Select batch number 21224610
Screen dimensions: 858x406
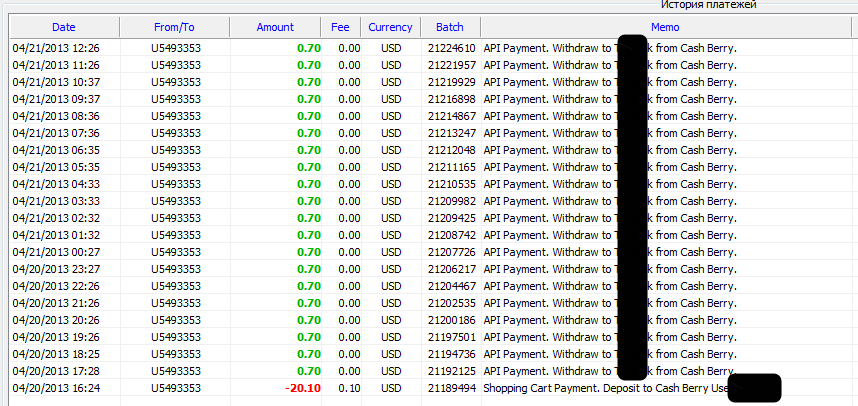click(x=451, y=48)
